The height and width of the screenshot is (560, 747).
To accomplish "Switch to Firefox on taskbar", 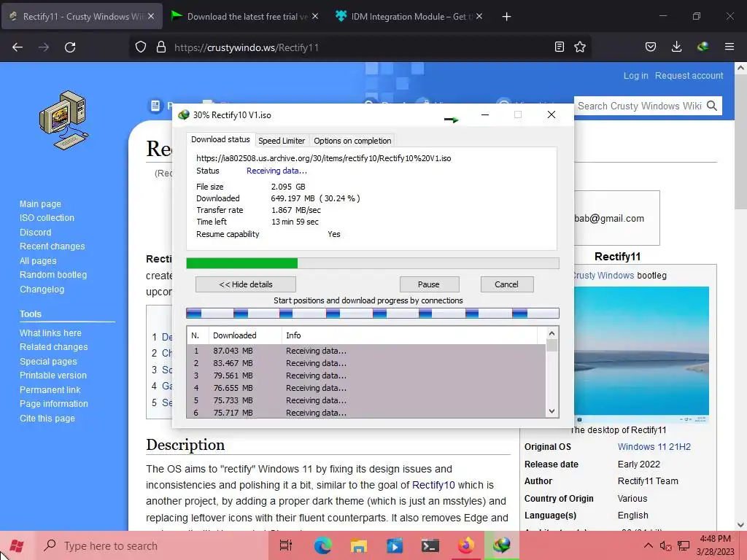I will 466,545.
